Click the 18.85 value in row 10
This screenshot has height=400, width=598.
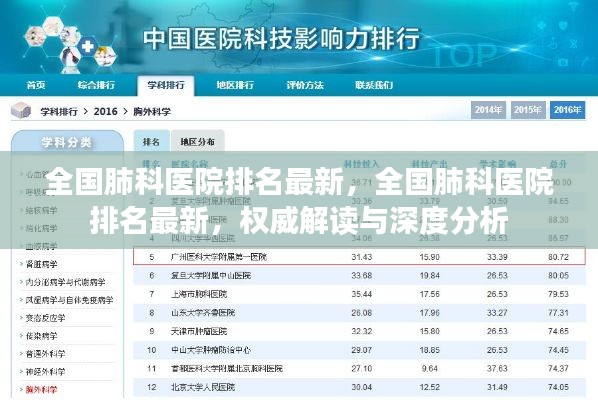[x=429, y=350]
